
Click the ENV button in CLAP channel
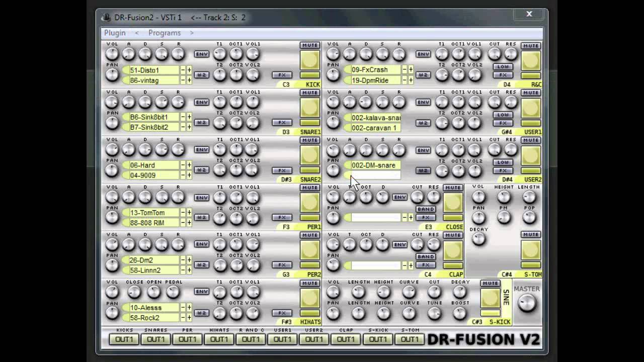coord(400,245)
